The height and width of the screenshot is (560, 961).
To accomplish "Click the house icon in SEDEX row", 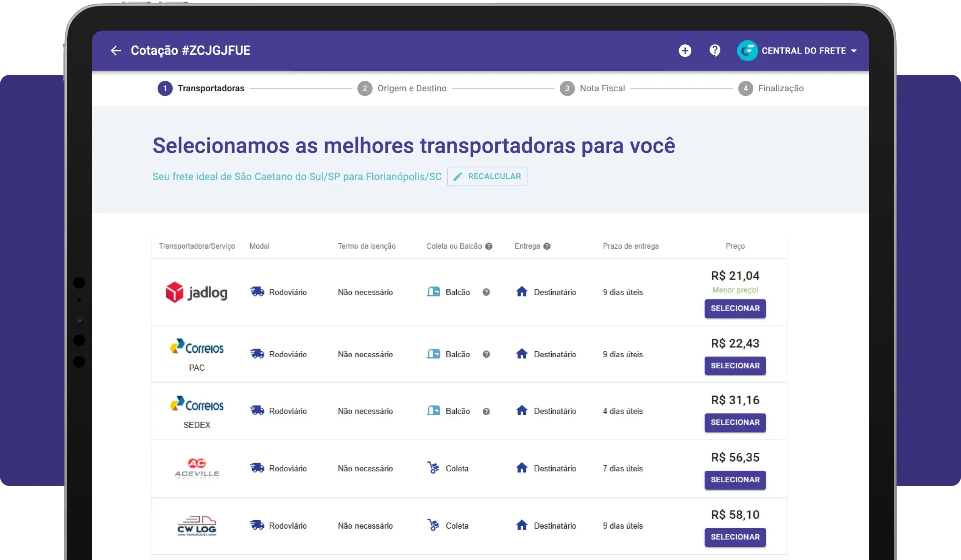I will [522, 410].
